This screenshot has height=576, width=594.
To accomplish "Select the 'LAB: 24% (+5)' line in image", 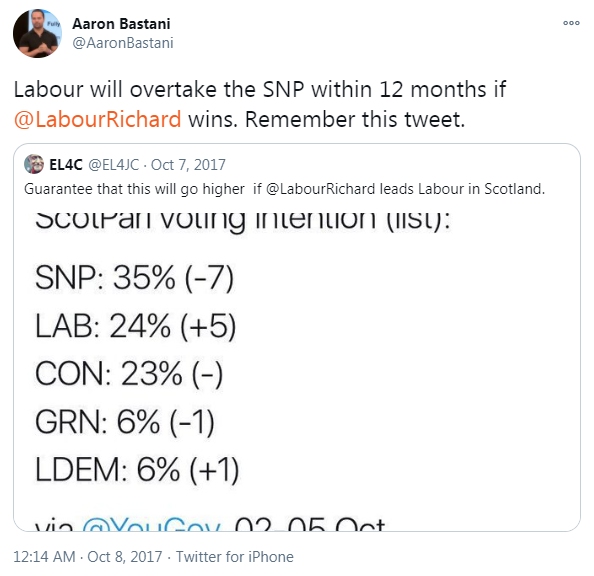I will [x=136, y=326].
